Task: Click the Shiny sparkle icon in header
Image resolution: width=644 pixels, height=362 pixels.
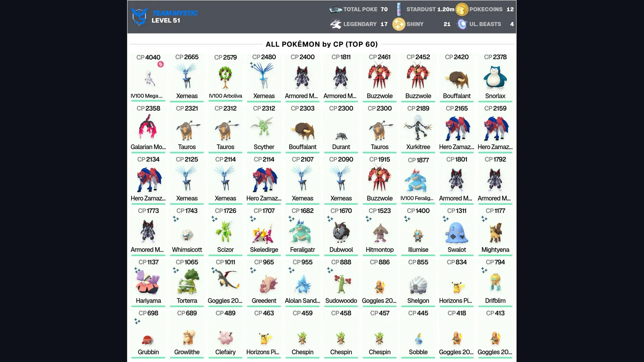Action: point(399,24)
